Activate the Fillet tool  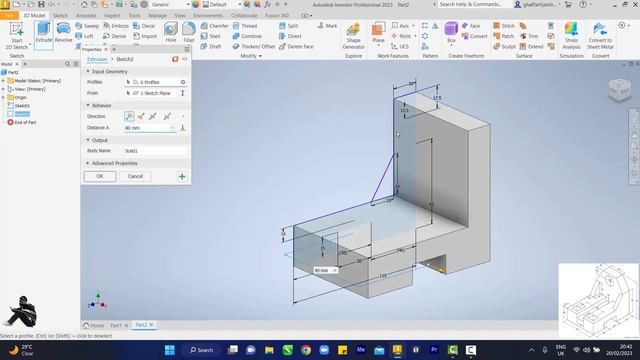coord(189,33)
